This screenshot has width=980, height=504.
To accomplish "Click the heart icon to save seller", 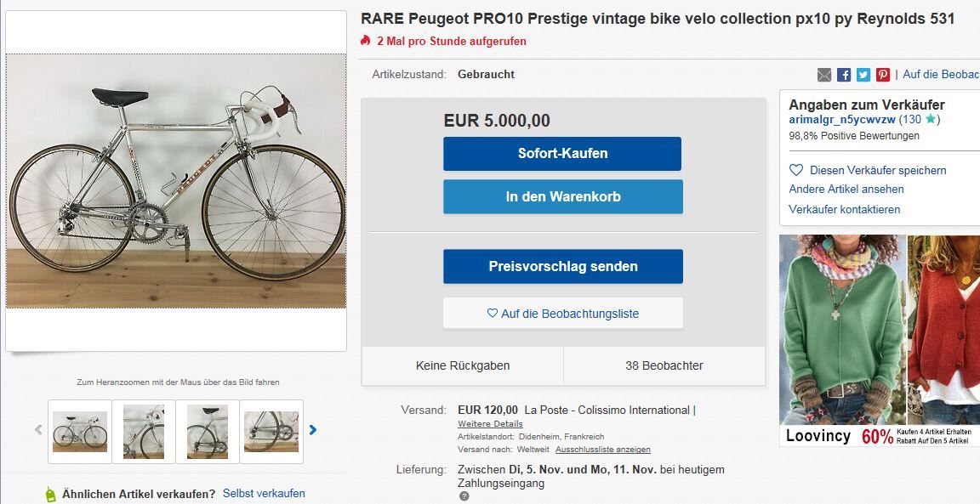I will point(796,170).
